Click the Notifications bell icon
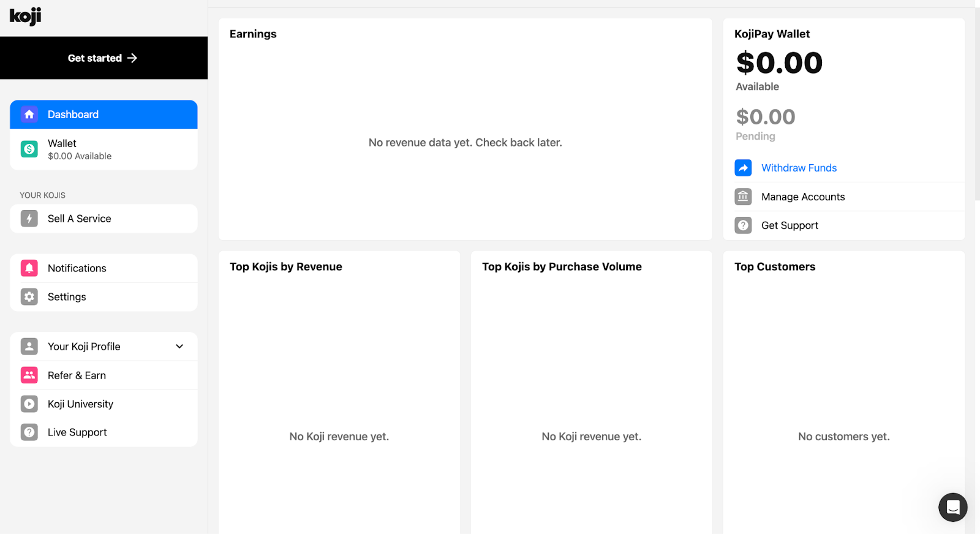The height and width of the screenshot is (534, 980). point(29,268)
